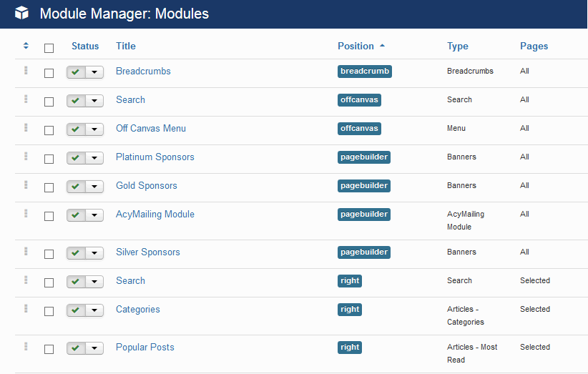Expand status dropdown for AcyMailing Module

[94, 215]
